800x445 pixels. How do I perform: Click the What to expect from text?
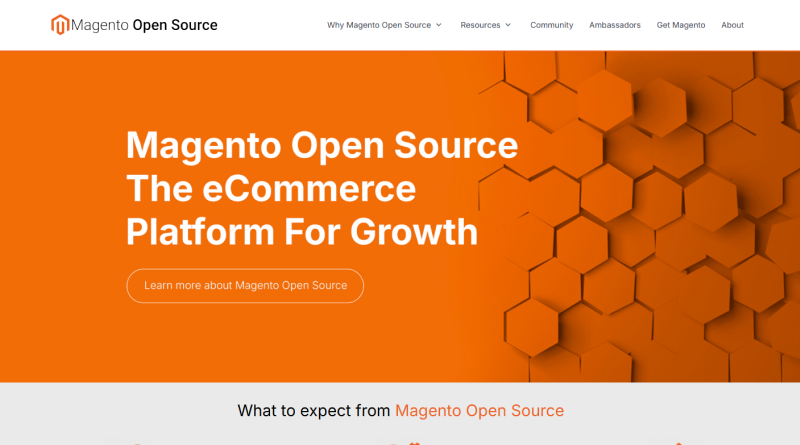click(x=314, y=411)
